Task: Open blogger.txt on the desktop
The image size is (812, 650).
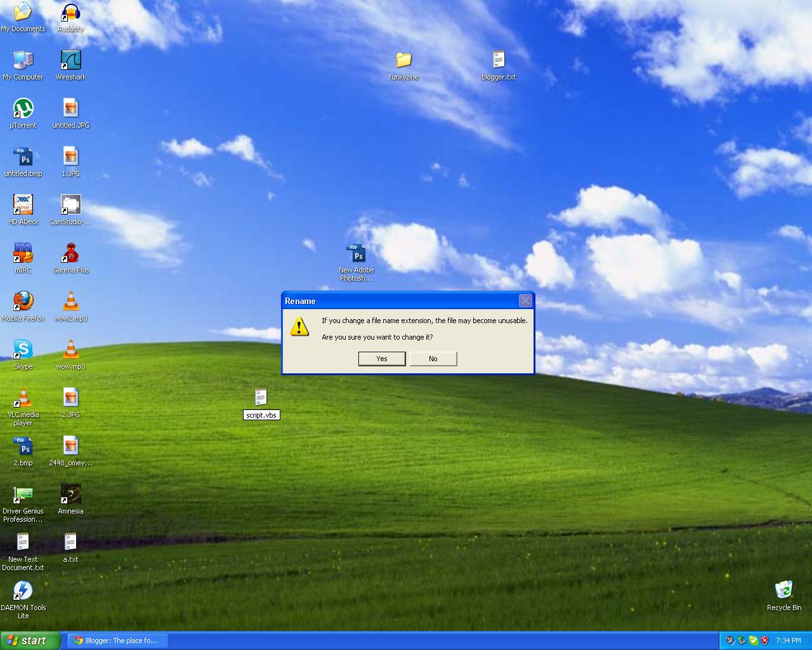Action: click(x=499, y=62)
